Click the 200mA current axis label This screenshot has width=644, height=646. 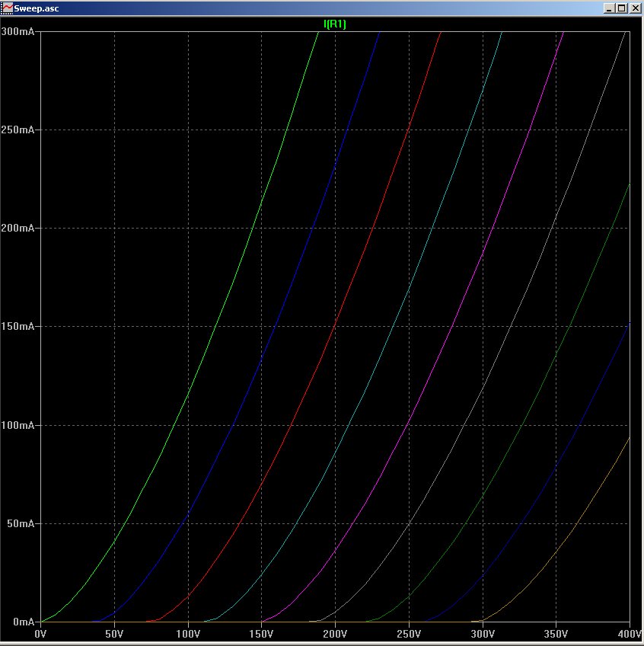(18, 228)
